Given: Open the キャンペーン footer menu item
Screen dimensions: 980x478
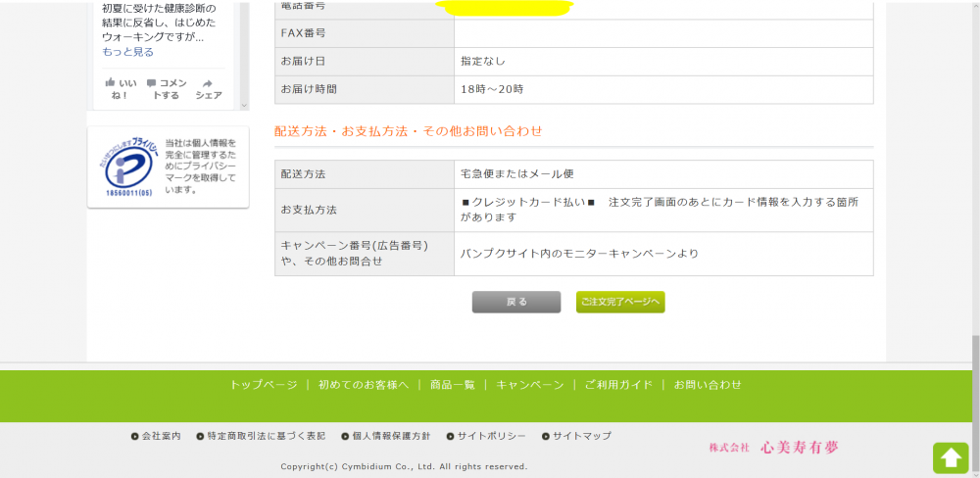Looking at the screenshot, I should [x=529, y=385].
